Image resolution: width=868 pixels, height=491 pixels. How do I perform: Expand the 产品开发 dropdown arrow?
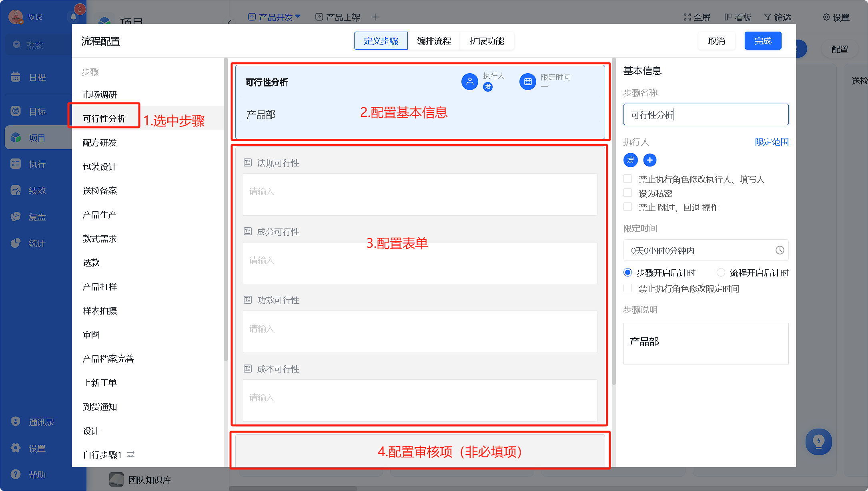(x=298, y=17)
